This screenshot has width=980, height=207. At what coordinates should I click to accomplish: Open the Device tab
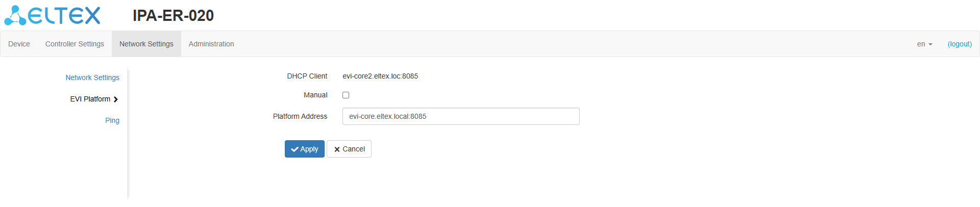19,44
